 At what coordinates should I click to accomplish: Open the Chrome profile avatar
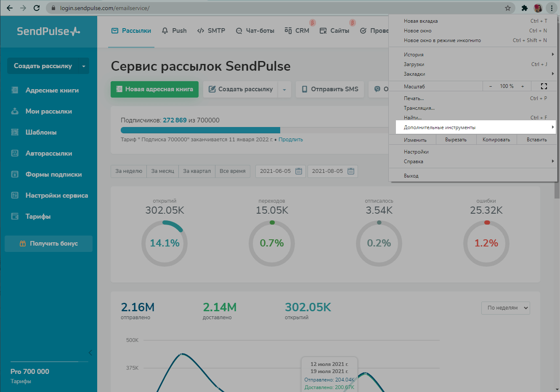tap(538, 8)
